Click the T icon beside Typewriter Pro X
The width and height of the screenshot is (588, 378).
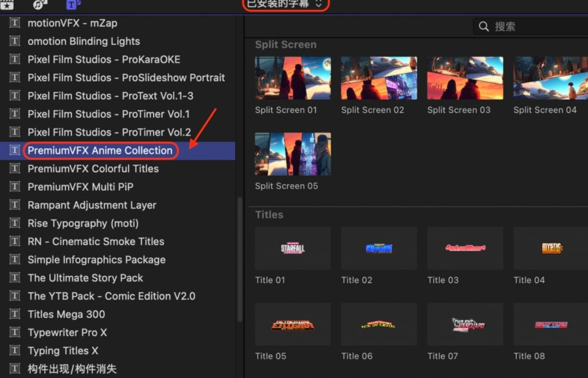(x=14, y=332)
